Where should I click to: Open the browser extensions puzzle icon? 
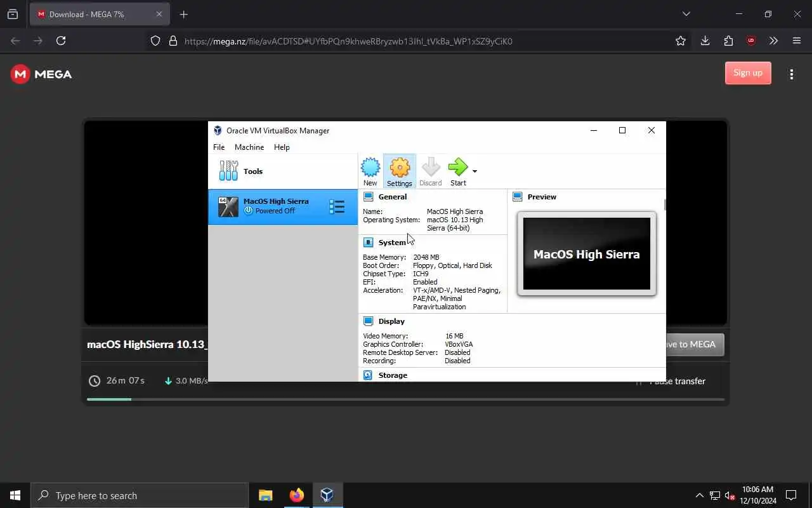tap(728, 41)
